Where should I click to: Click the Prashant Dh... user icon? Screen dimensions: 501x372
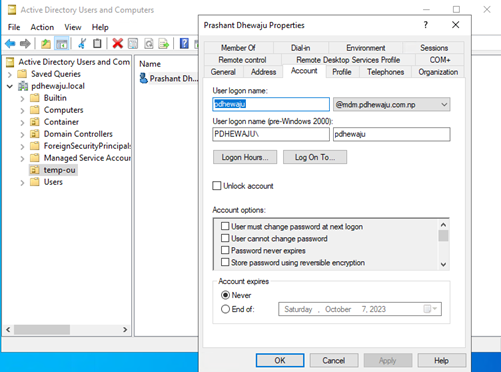pos(143,78)
